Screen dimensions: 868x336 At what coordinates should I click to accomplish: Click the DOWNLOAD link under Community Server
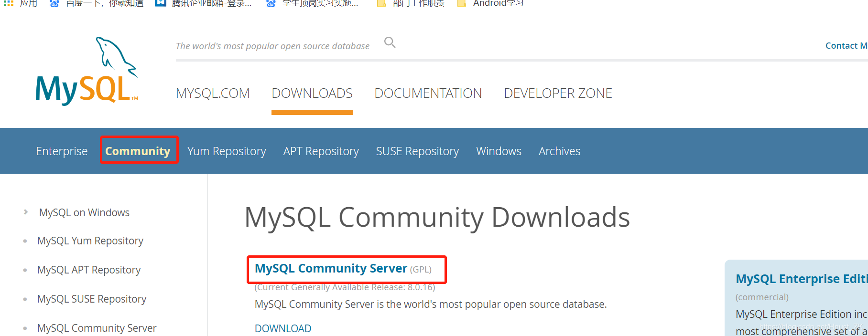tap(283, 328)
